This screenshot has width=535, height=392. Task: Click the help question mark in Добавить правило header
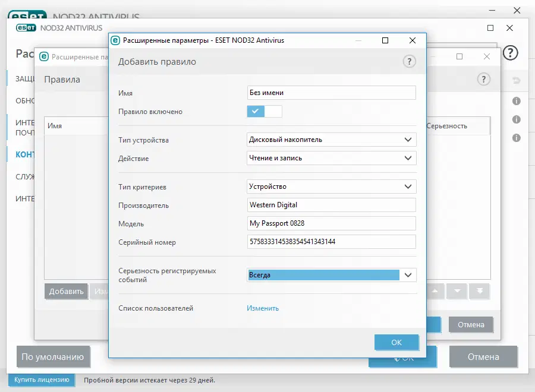point(409,62)
